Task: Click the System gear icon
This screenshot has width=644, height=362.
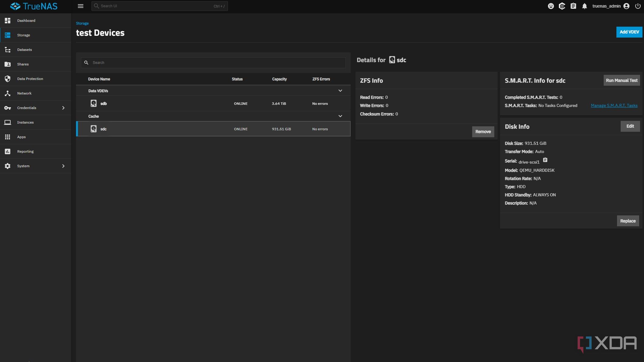Action: click(8, 166)
